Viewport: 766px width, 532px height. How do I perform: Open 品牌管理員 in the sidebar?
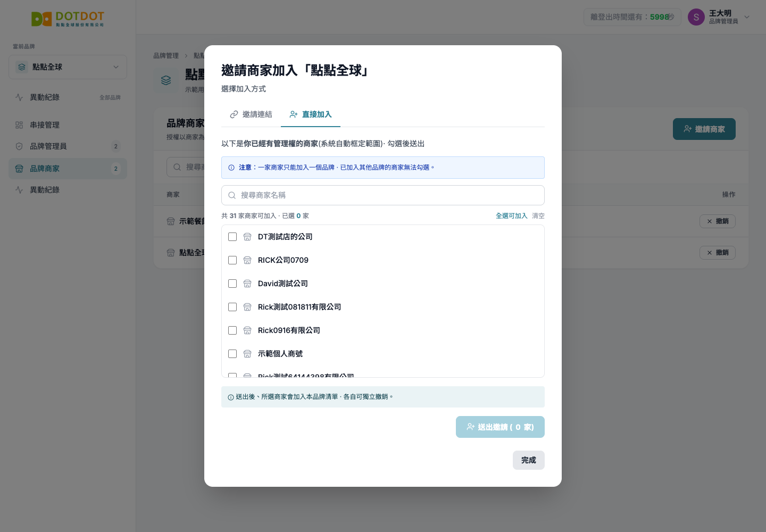click(68, 146)
